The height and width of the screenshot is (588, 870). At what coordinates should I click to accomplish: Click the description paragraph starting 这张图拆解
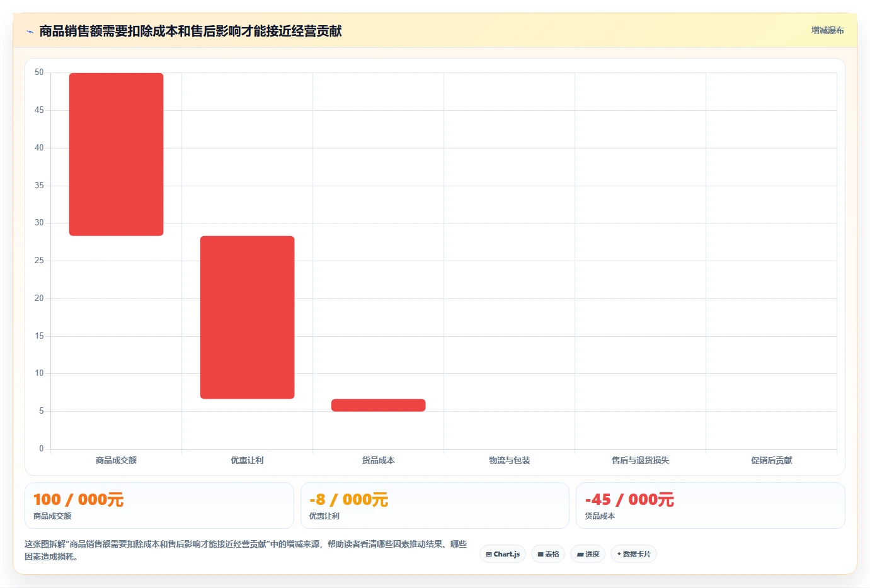point(246,550)
